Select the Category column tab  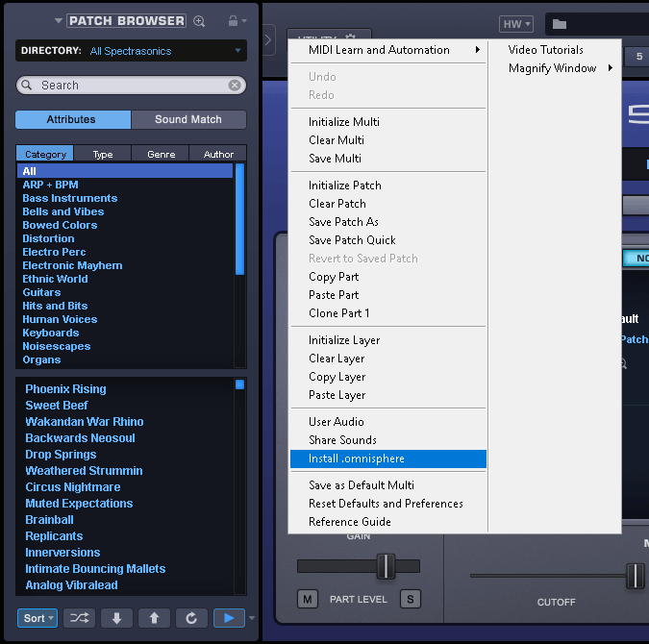(x=45, y=154)
